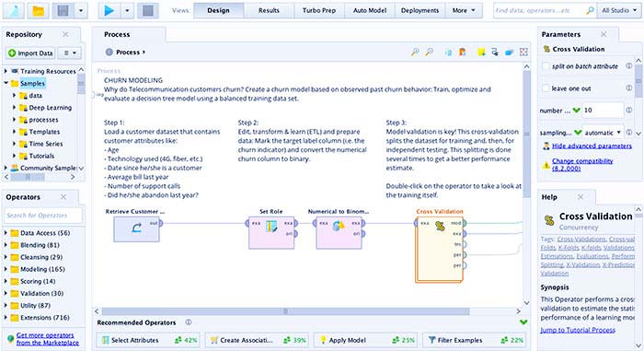The image size is (644, 351).
Task: Select the Cross Validation operator
Action: click(440, 250)
